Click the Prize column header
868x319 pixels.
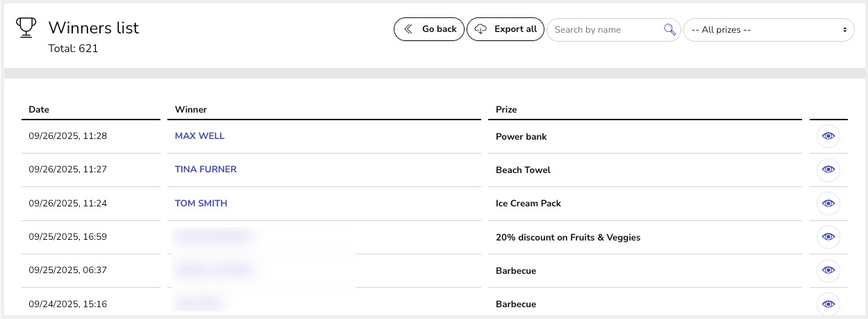(506, 109)
